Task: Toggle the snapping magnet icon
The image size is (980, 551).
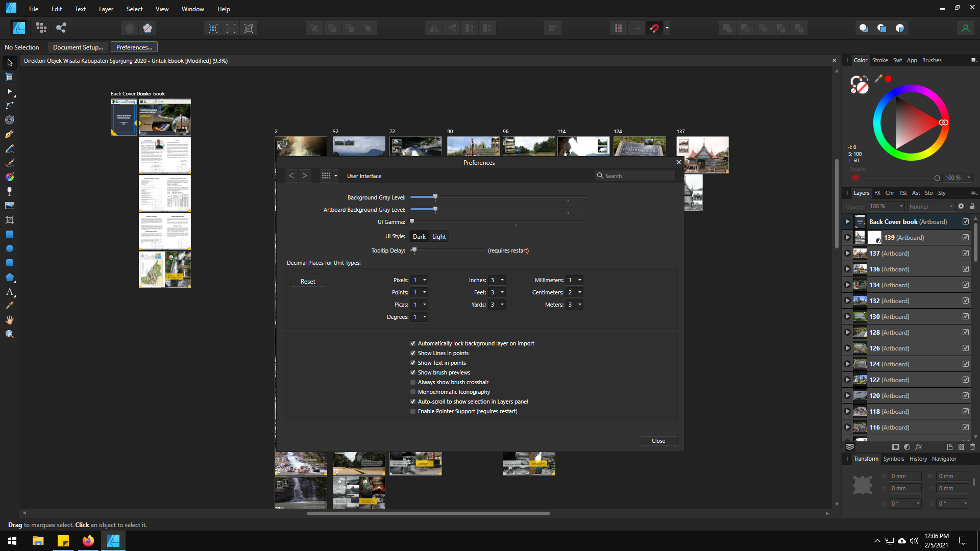Action: pyautogui.click(x=654, y=28)
